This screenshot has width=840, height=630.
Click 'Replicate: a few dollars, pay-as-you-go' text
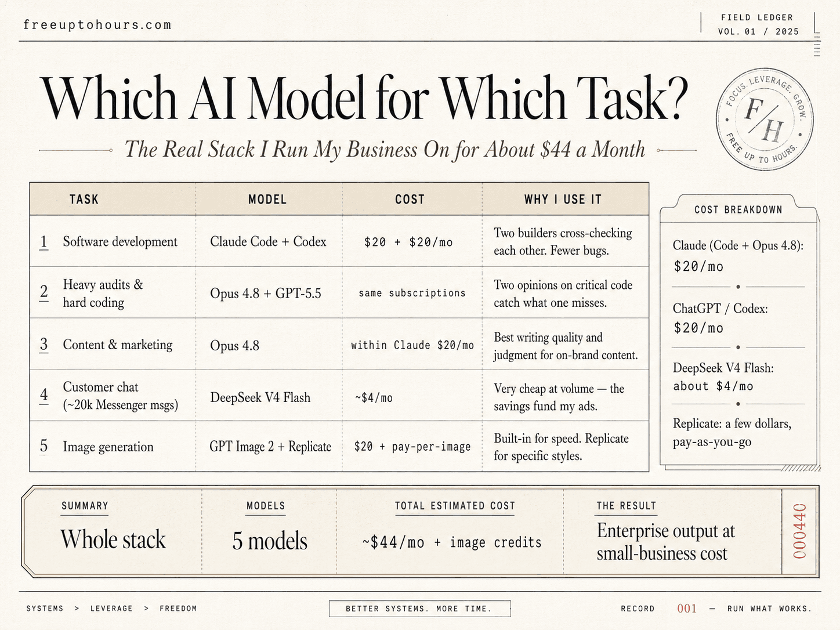[732, 433]
